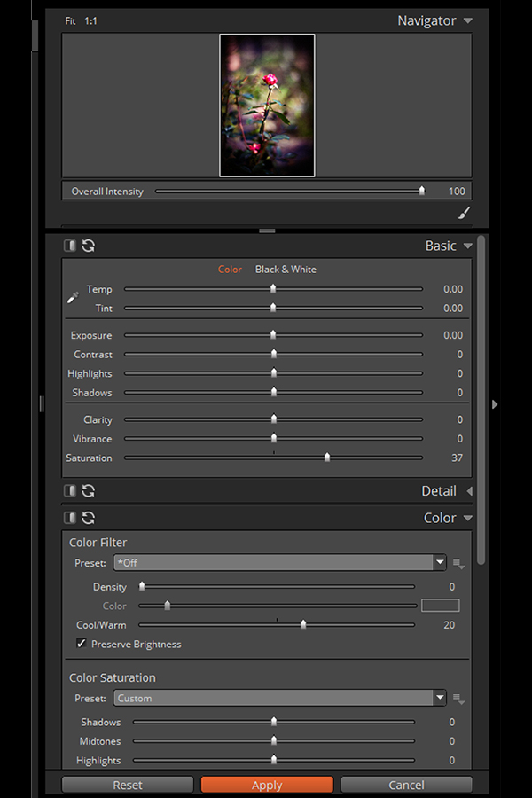532x798 pixels.
Task: Click the panel vertical scrollbar
Action: (x=481, y=400)
